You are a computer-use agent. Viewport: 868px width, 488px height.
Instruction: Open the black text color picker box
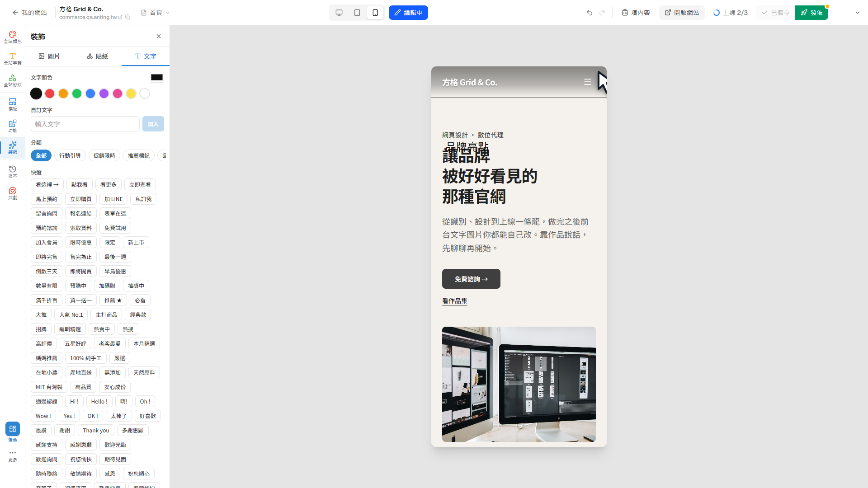tap(157, 77)
